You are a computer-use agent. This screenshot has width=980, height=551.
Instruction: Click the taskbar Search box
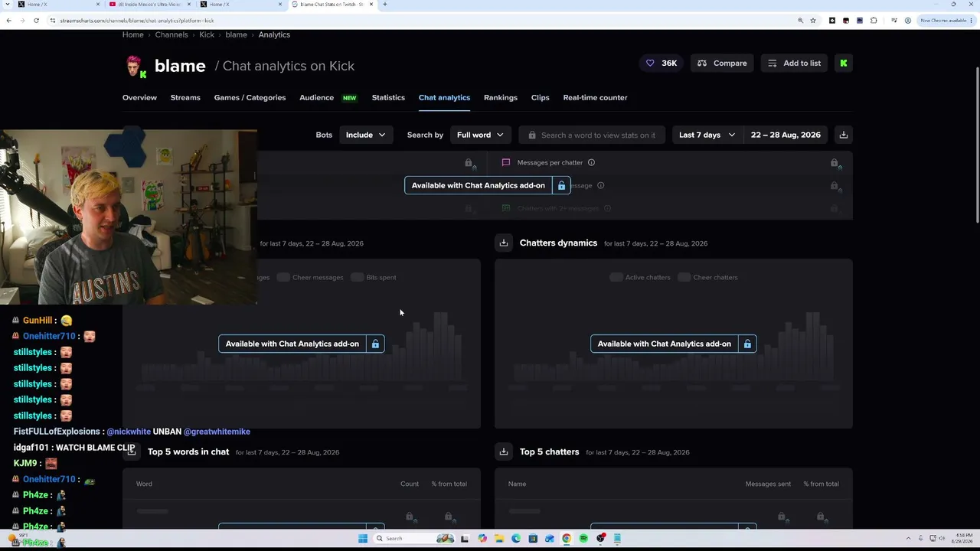click(413, 539)
